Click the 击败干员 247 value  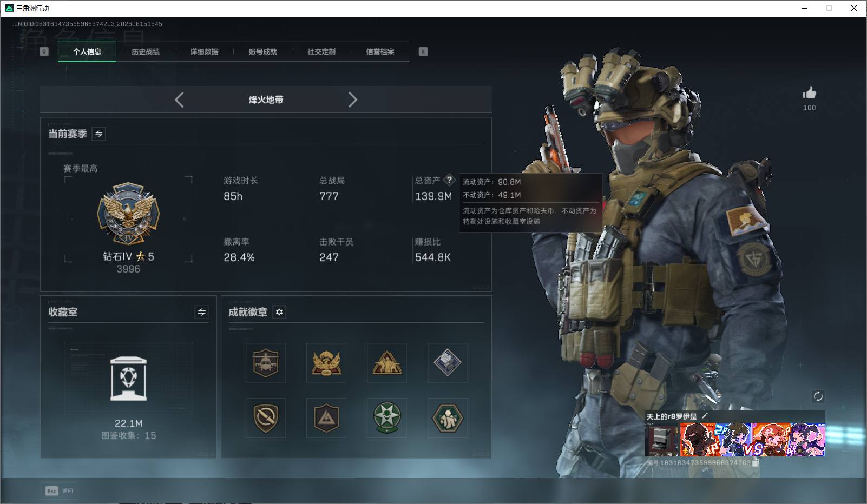(x=329, y=257)
